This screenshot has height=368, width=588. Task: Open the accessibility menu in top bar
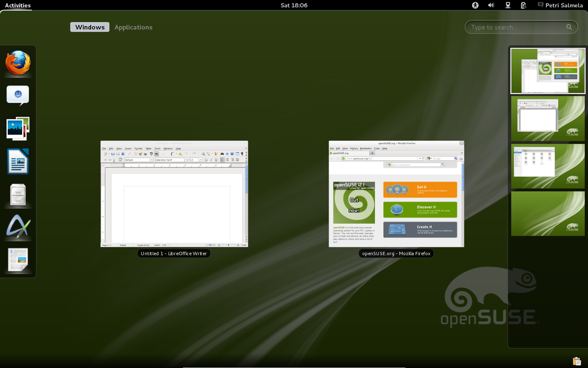pos(475,5)
